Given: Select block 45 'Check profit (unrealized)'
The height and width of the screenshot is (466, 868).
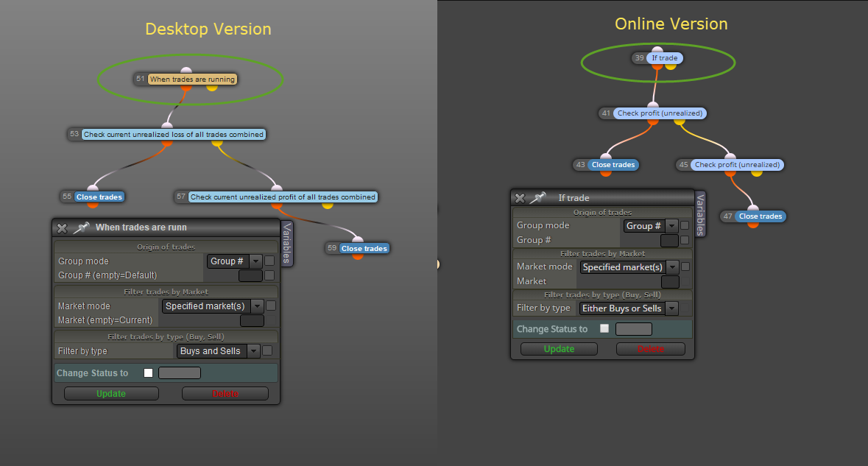Looking at the screenshot, I should point(738,165).
